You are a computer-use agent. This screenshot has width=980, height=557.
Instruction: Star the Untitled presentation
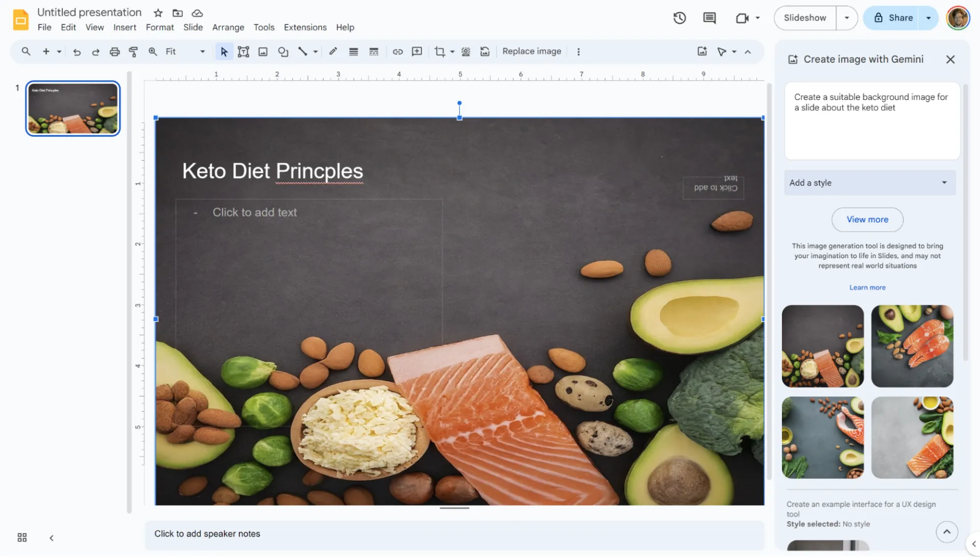click(158, 13)
